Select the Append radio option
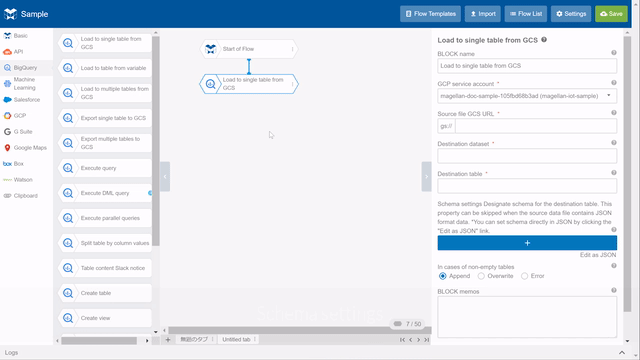Viewport: 640px width, 360px height. click(442, 276)
